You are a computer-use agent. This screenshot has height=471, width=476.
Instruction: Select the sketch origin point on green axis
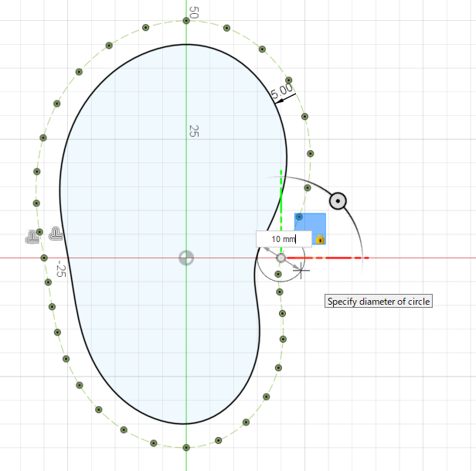(x=186, y=258)
